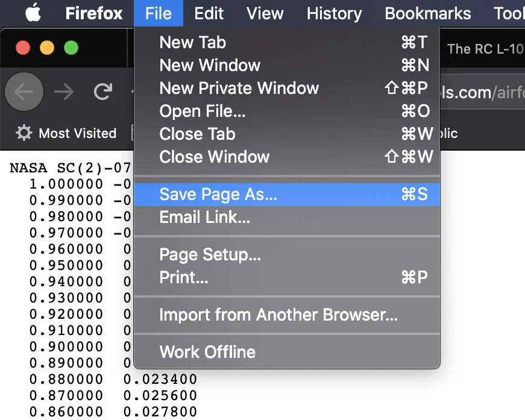The width and height of the screenshot is (525, 420).
Task: Open the View menu
Action: 265,13
